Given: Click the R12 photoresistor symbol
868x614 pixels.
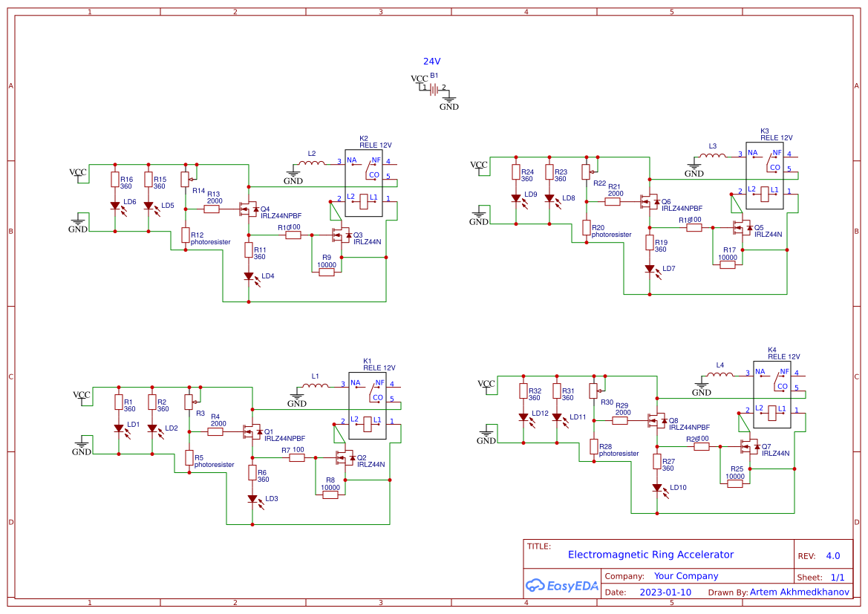Looking at the screenshot, I should coord(185,234).
